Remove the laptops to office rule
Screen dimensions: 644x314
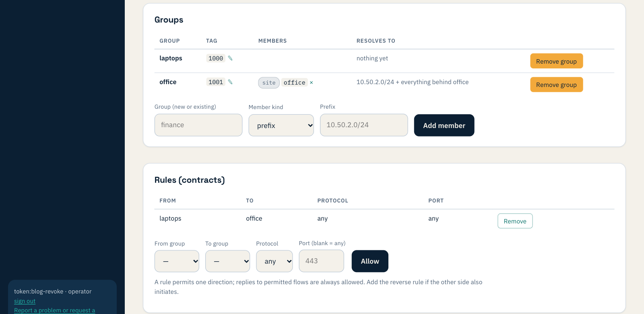(515, 221)
